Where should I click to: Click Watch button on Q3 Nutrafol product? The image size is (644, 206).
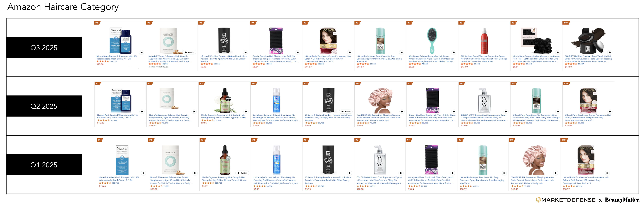189,52
